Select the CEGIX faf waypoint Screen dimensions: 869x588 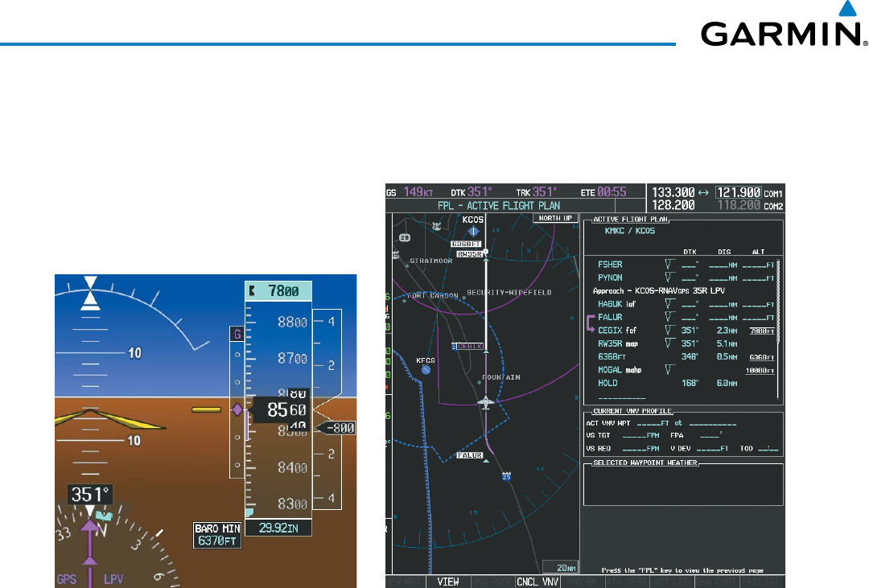(x=617, y=331)
